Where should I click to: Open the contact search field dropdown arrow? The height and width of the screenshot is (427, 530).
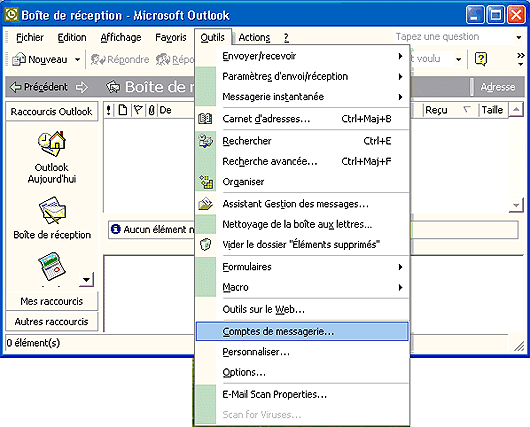click(459, 60)
